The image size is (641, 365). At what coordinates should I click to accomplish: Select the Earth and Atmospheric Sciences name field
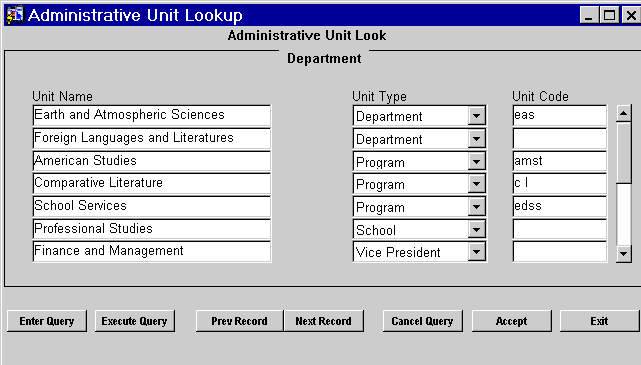tap(152, 115)
